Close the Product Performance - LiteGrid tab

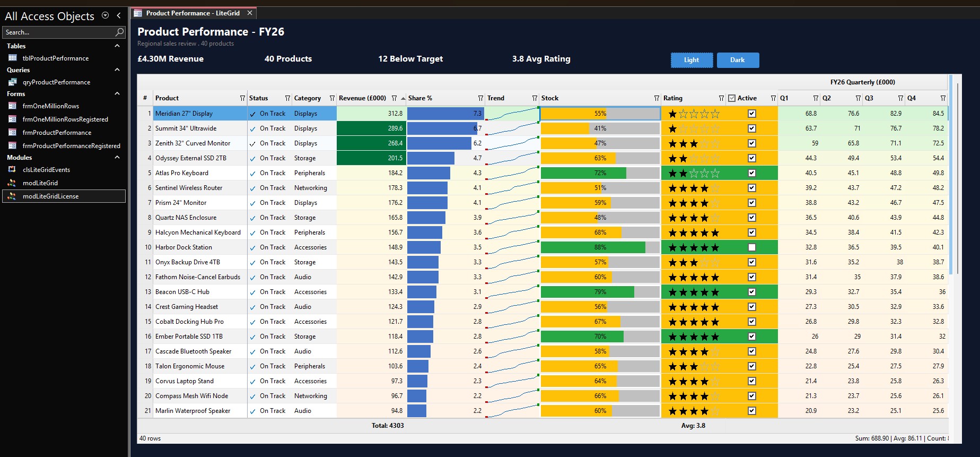click(x=250, y=13)
